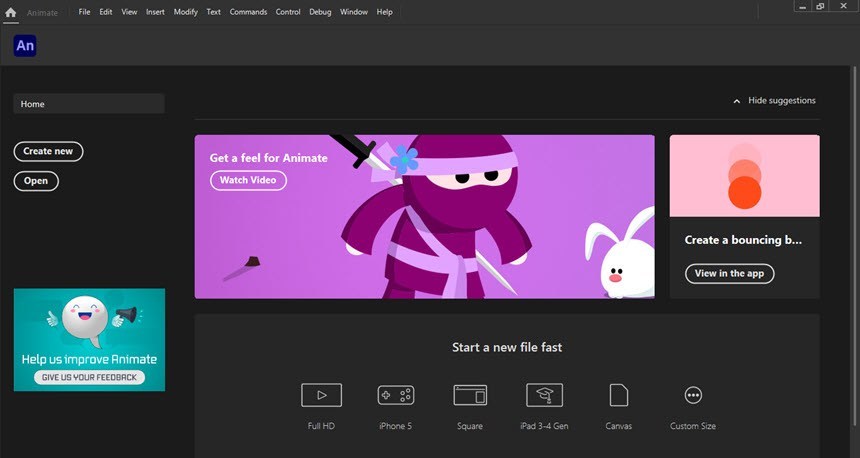This screenshot has width=860, height=458.
Task: Open the Commands menu
Action: [248, 12]
